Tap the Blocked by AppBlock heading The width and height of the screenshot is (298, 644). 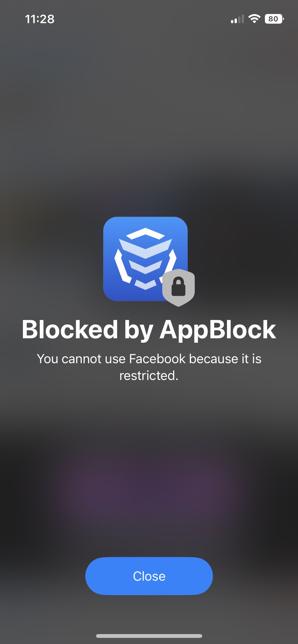coord(149,330)
